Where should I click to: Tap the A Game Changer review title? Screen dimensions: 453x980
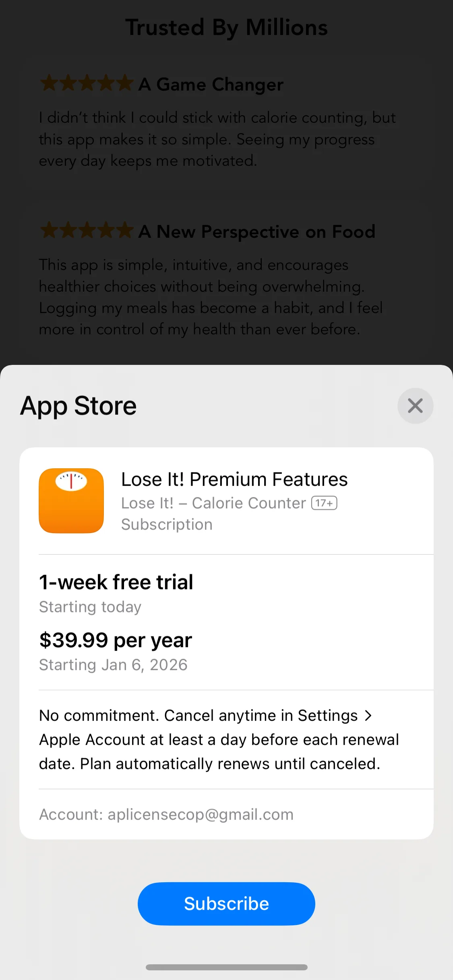coord(211,84)
